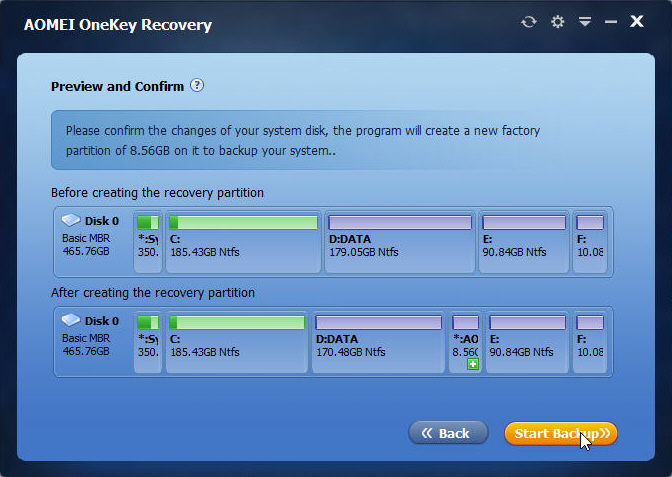Select F: partition in After layout
The image size is (672, 477).
click(590, 342)
